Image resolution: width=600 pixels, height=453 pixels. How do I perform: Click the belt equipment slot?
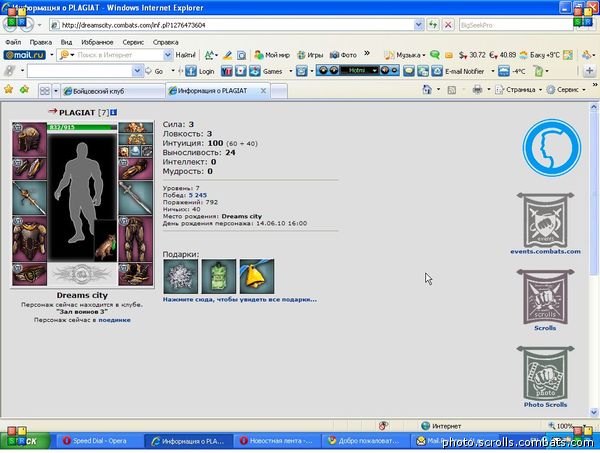[29, 274]
